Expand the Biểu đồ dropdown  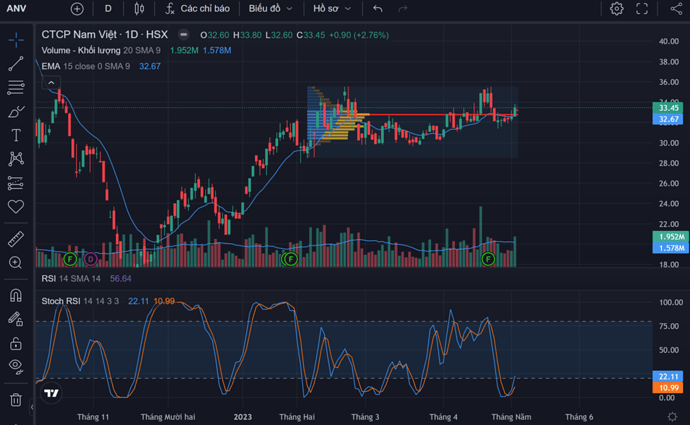(270, 8)
